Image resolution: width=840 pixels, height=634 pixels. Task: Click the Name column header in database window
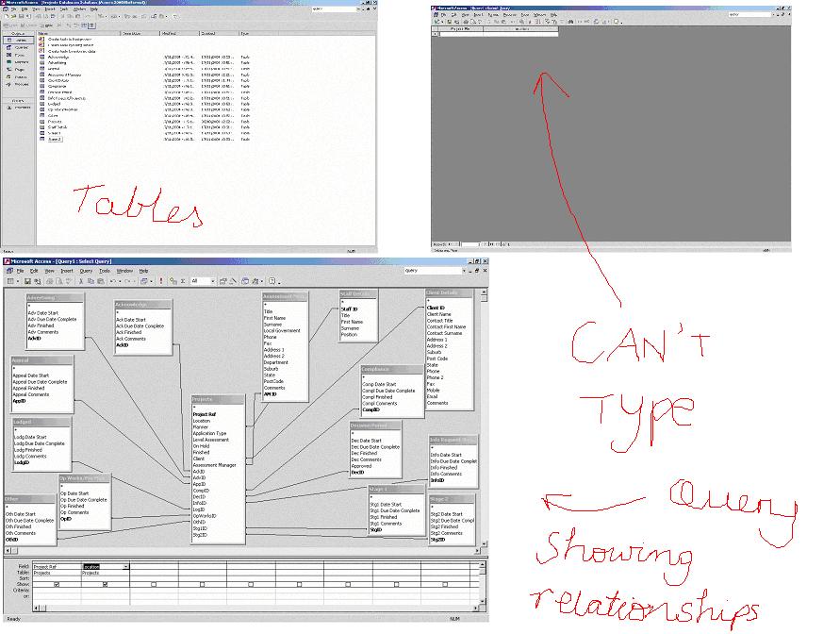[79, 33]
